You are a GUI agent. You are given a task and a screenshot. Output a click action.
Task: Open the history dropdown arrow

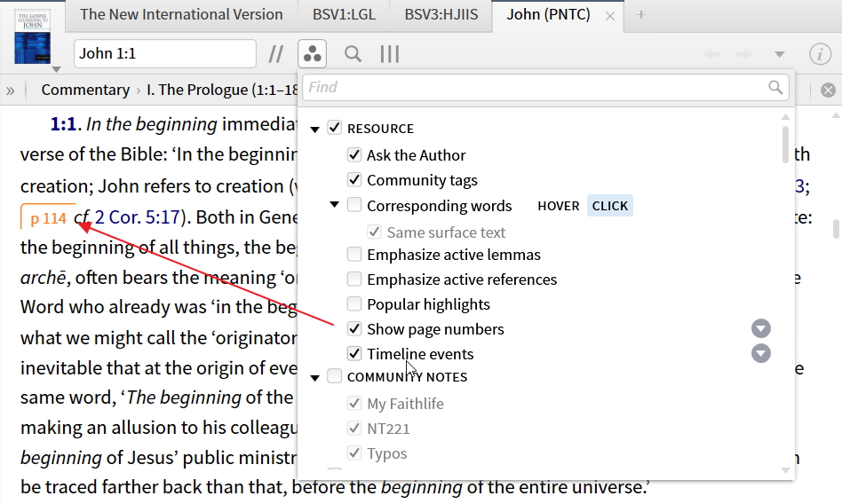pyautogui.click(x=780, y=54)
